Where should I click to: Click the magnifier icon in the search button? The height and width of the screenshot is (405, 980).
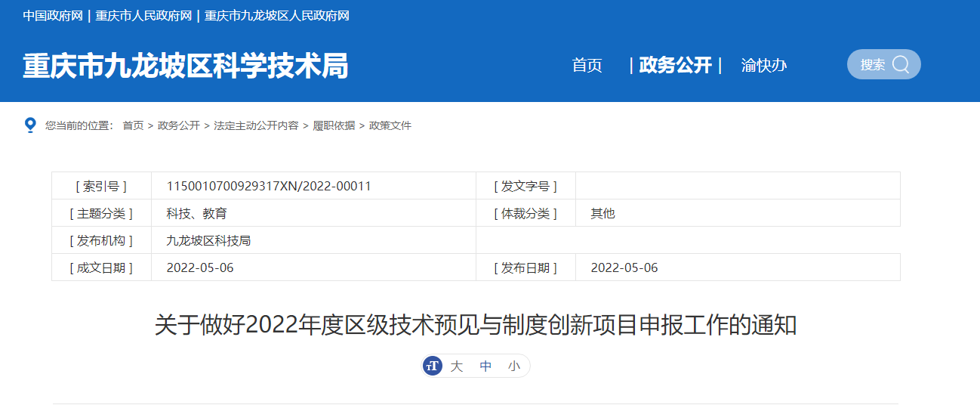900,64
